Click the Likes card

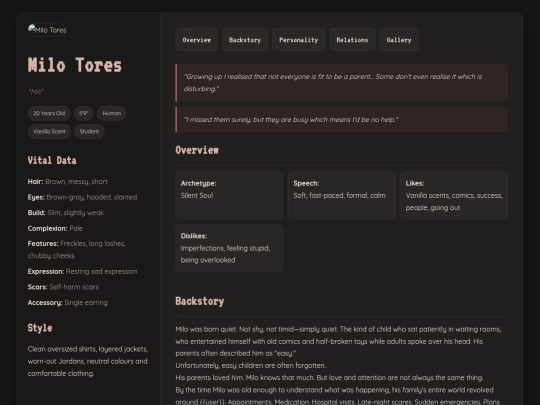454,196
